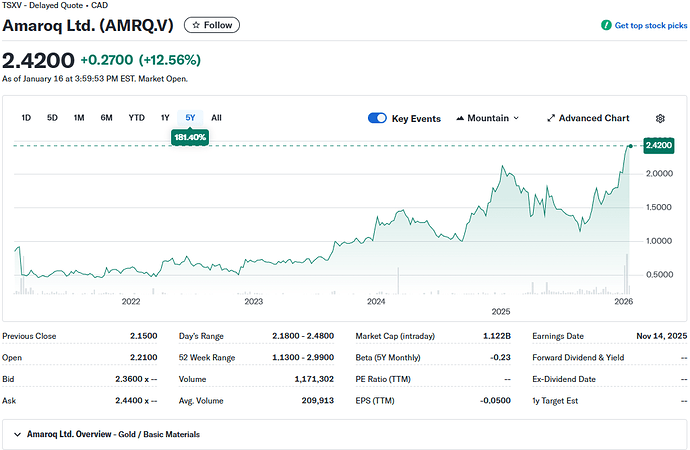690x450 pixels.
Task: Select the 5Y time range
Action: click(x=190, y=118)
